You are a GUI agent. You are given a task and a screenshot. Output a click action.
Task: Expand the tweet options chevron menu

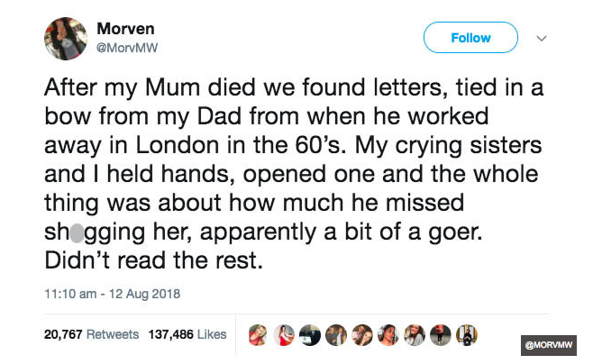coord(542,39)
